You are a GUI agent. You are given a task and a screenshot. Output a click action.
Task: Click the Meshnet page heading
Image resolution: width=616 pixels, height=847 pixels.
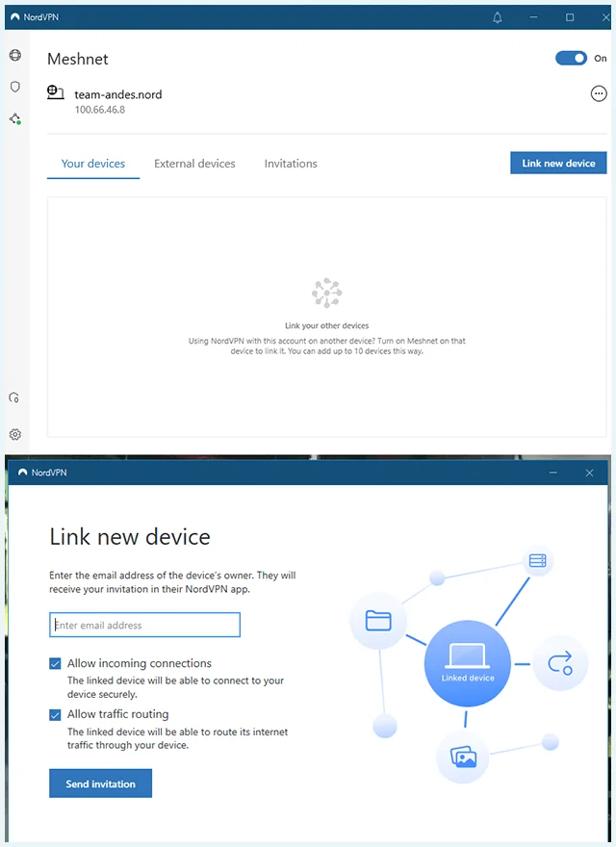pyautogui.click(x=78, y=59)
